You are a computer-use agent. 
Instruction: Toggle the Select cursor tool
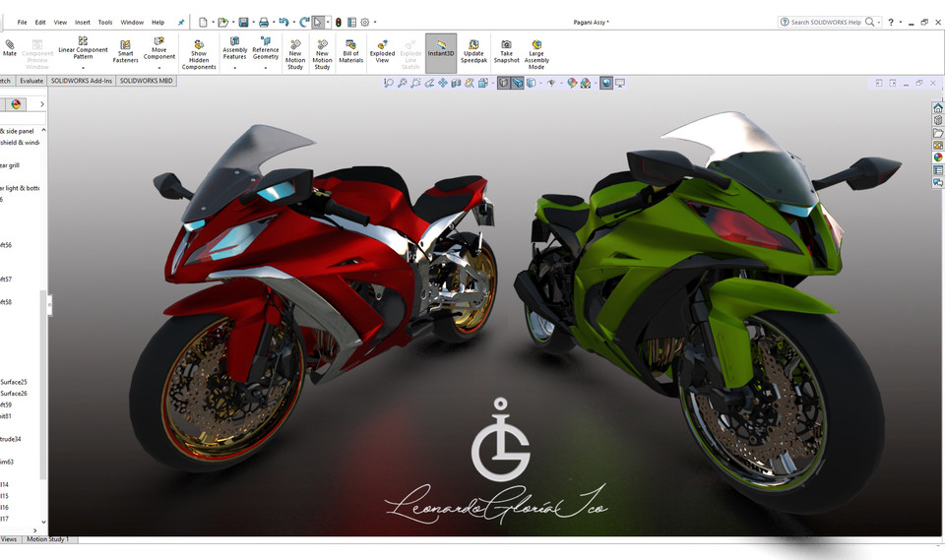(x=318, y=23)
